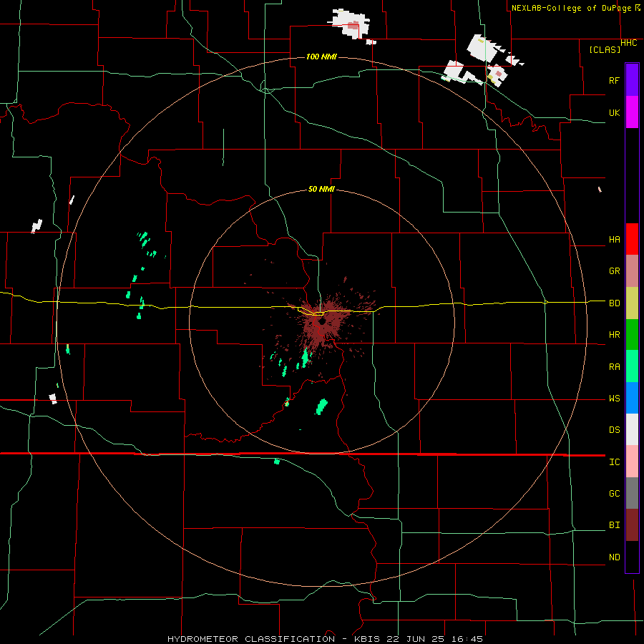Viewport: 644px width, 644px height.
Task: Click the '100 NMI' range ring label
Action: coord(321,57)
